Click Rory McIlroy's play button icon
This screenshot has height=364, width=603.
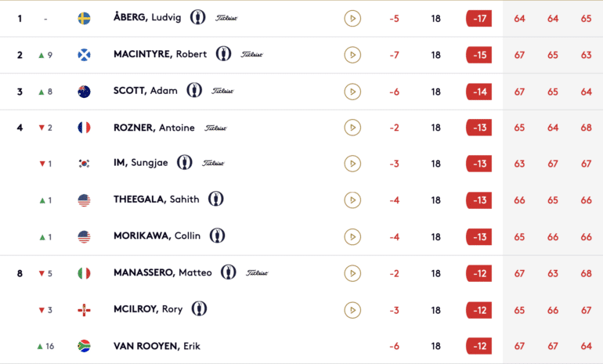[352, 310]
